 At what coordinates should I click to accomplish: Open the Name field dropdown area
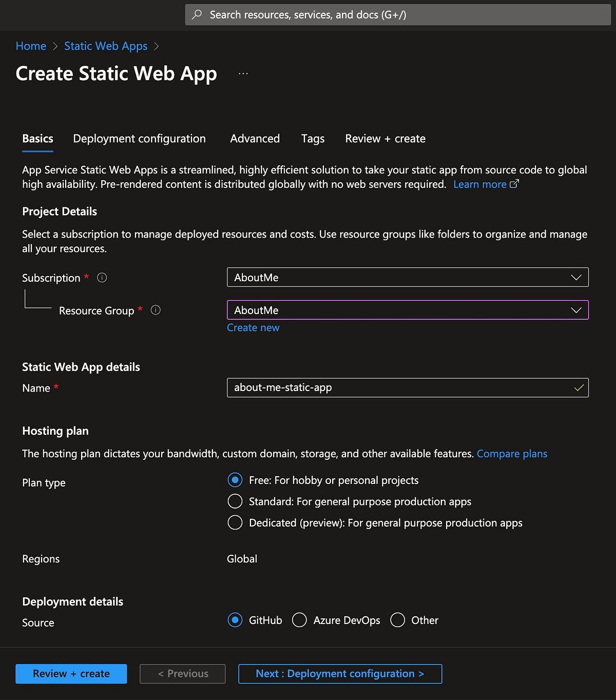click(x=408, y=388)
